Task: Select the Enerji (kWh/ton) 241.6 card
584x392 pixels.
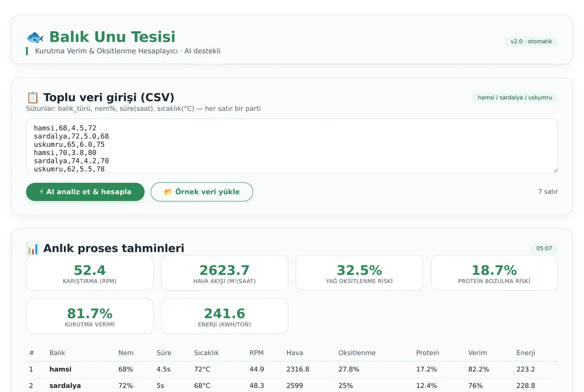Action: click(224, 316)
